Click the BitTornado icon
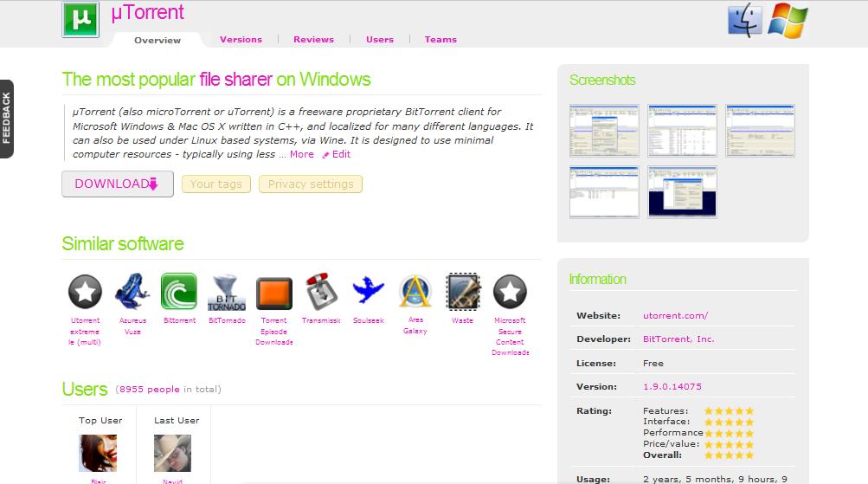The width and height of the screenshot is (868, 484). click(x=227, y=294)
